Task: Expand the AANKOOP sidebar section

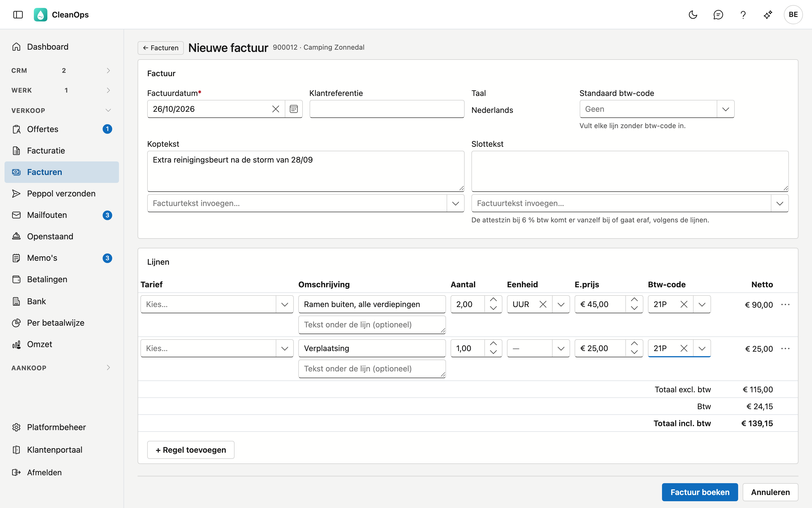Action: (62, 367)
